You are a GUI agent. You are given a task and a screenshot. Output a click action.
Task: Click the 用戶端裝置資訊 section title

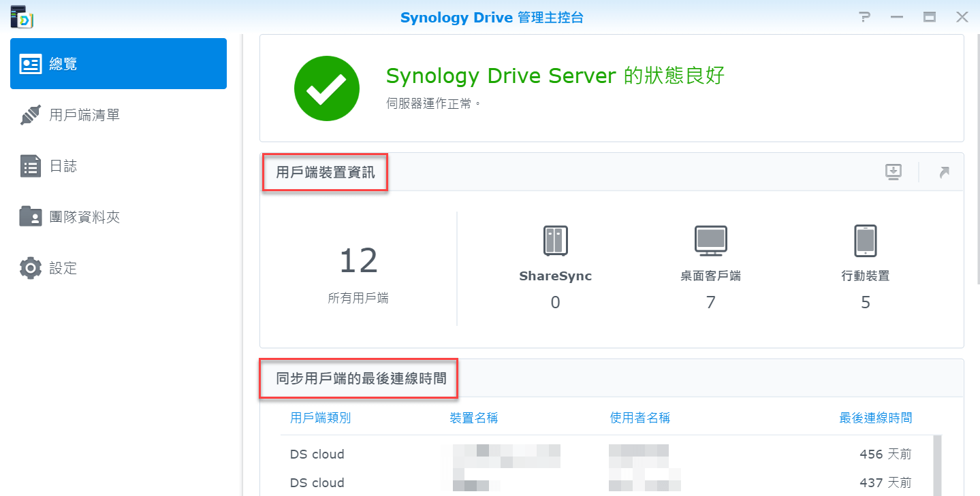tap(326, 172)
